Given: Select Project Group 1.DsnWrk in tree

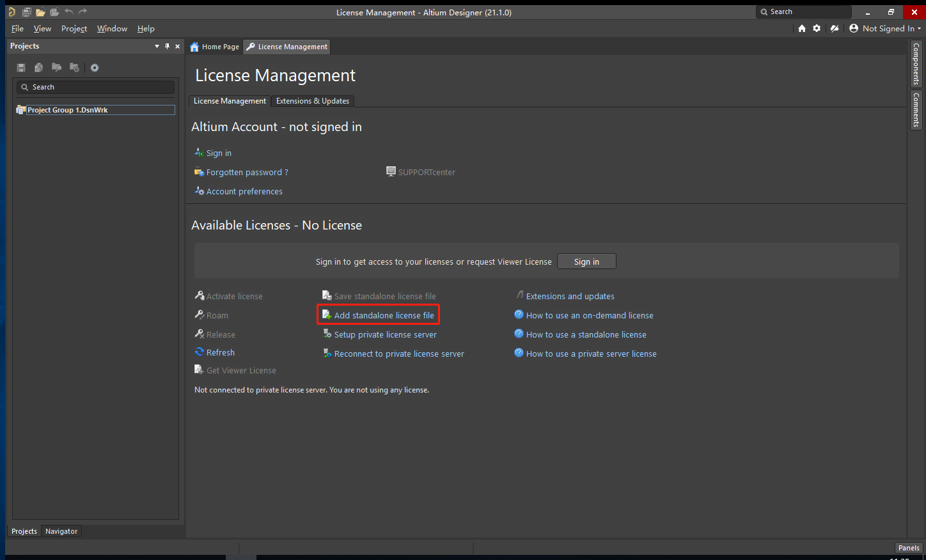Looking at the screenshot, I should (95, 110).
